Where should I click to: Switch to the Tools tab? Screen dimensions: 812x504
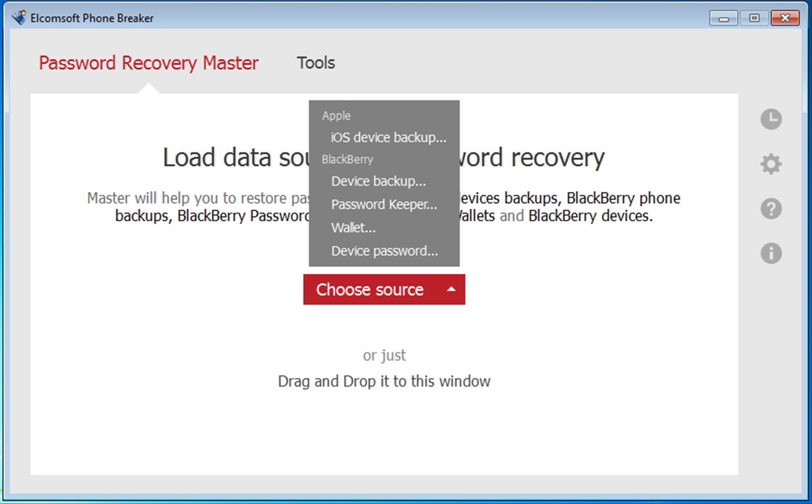[x=316, y=63]
